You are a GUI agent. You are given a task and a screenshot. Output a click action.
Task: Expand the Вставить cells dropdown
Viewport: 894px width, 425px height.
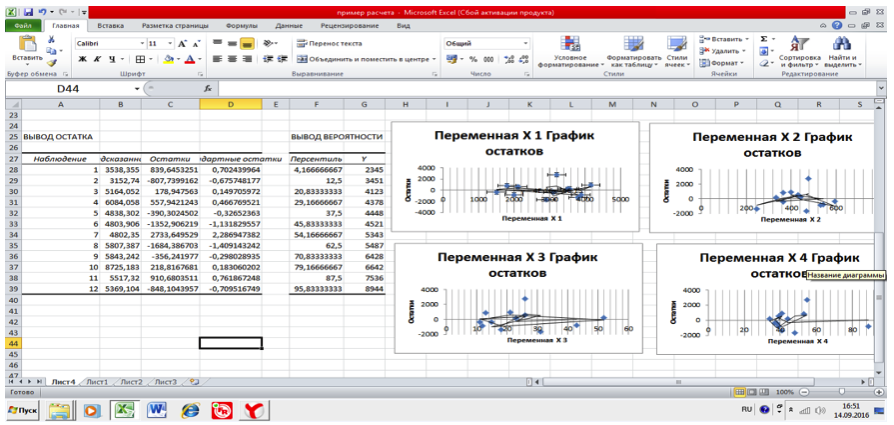tap(747, 39)
